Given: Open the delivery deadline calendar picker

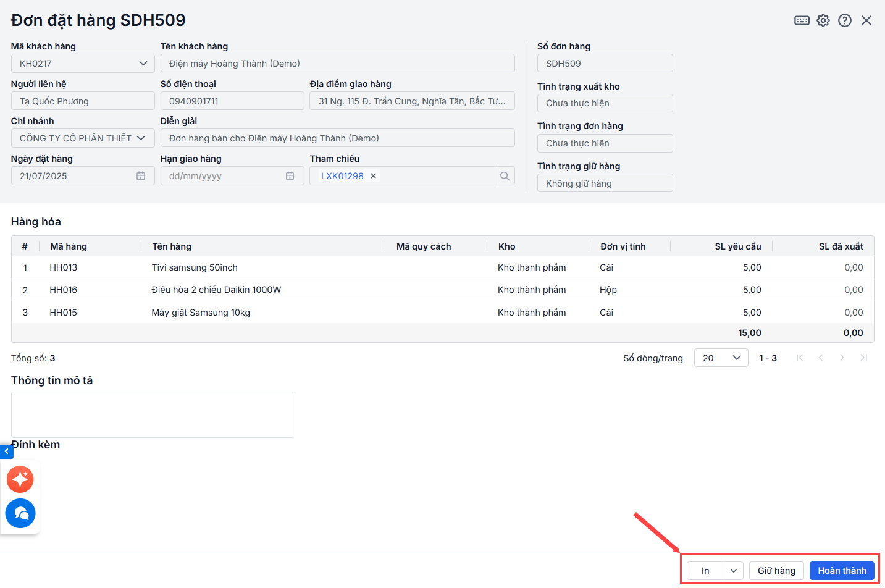Looking at the screenshot, I should pyautogui.click(x=290, y=176).
